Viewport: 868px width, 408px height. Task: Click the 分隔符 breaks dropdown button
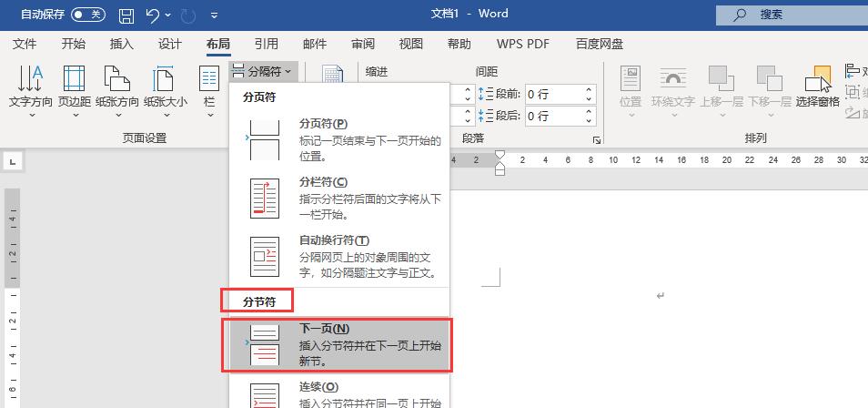tap(264, 72)
